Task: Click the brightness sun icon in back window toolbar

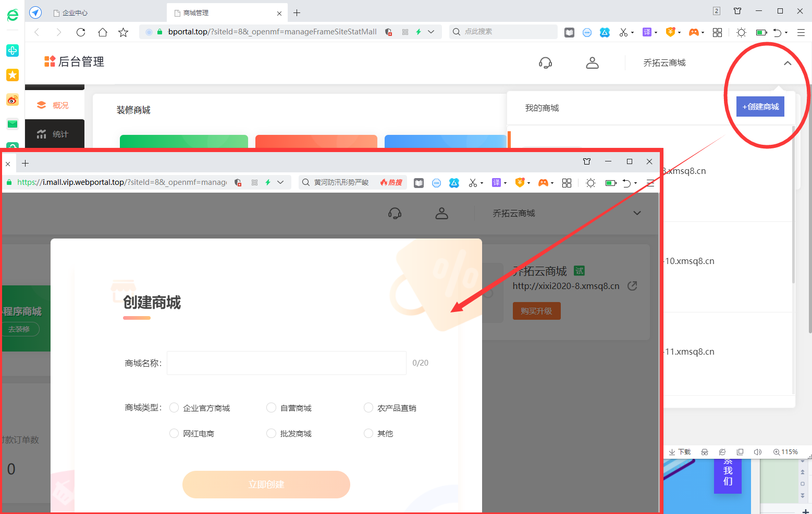Action: click(x=741, y=32)
